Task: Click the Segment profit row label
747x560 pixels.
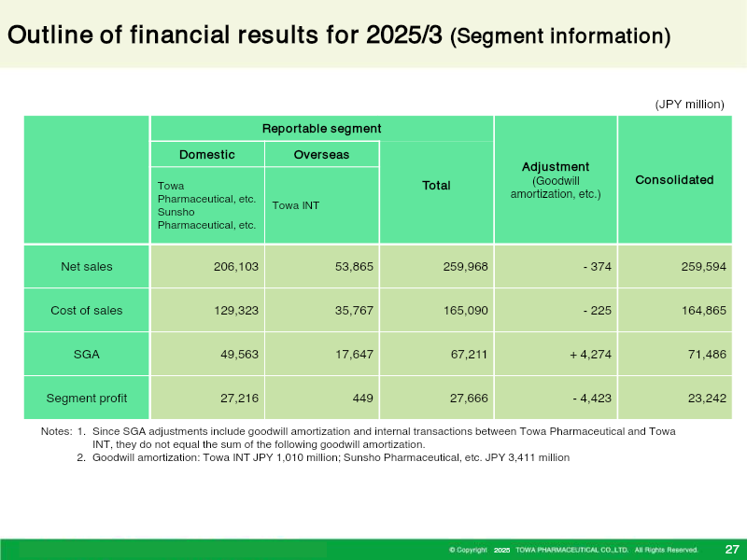Action: pyautogui.click(x=87, y=399)
